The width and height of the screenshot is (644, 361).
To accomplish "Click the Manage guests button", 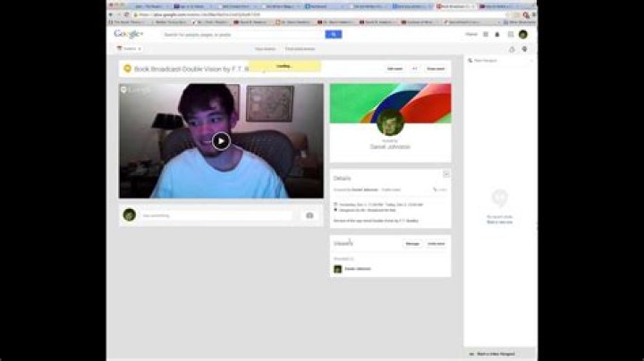I will click(x=412, y=243).
